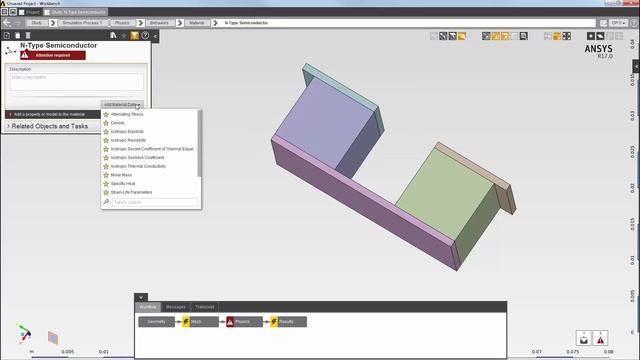The image size is (640, 360).
Task: Toggle the orange filter funnel icon
Action: [134, 36]
